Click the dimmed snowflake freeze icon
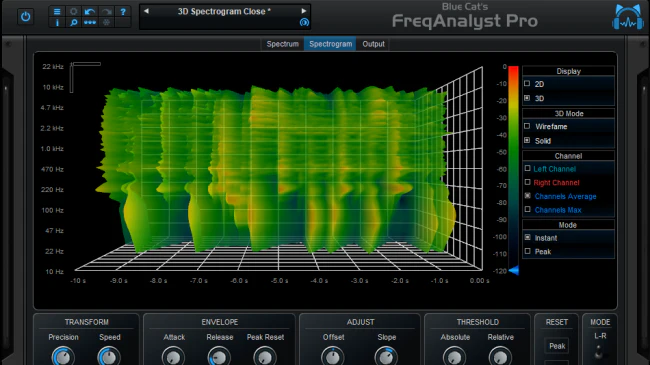The height and width of the screenshot is (365, 650). [107, 22]
